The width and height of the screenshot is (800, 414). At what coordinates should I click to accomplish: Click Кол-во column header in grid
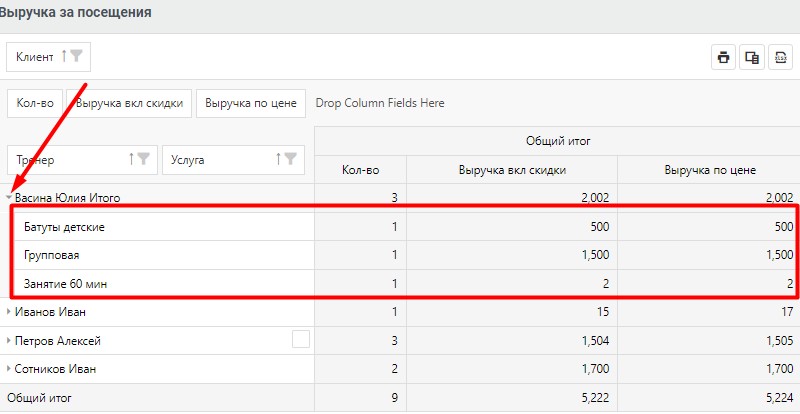pos(361,170)
